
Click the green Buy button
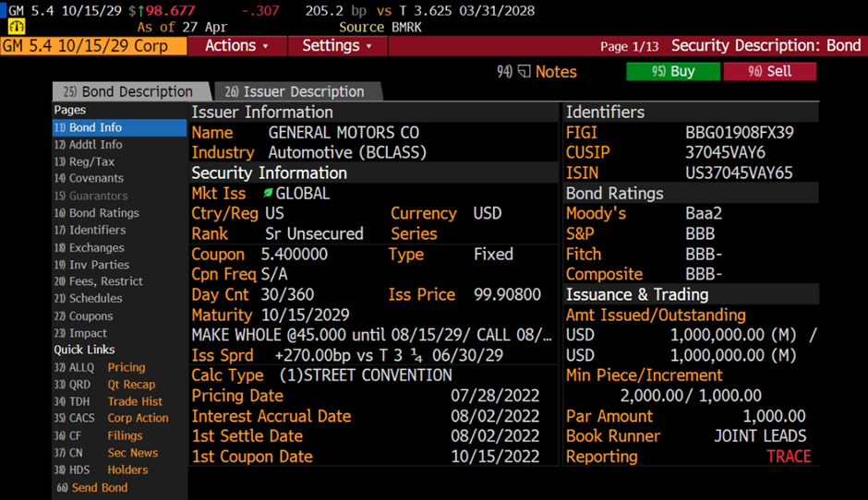pos(673,71)
